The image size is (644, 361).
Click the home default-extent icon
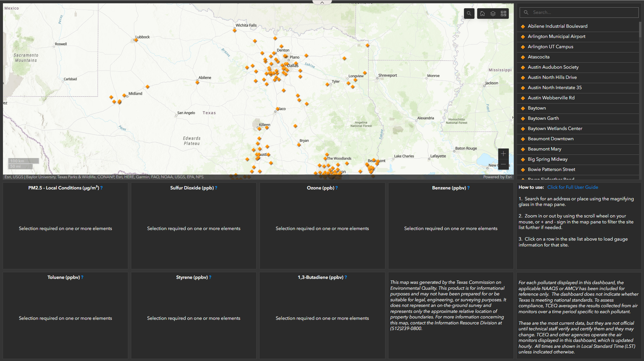tap(482, 14)
